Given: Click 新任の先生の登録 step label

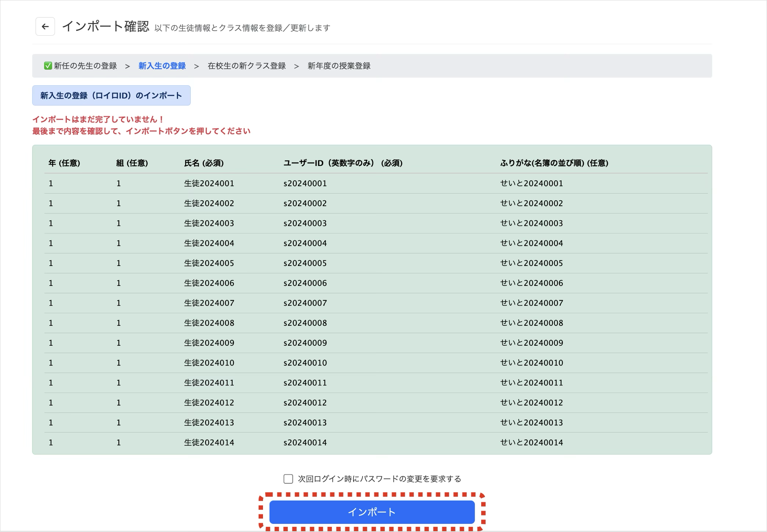Looking at the screenshot, I should point(85,66).
